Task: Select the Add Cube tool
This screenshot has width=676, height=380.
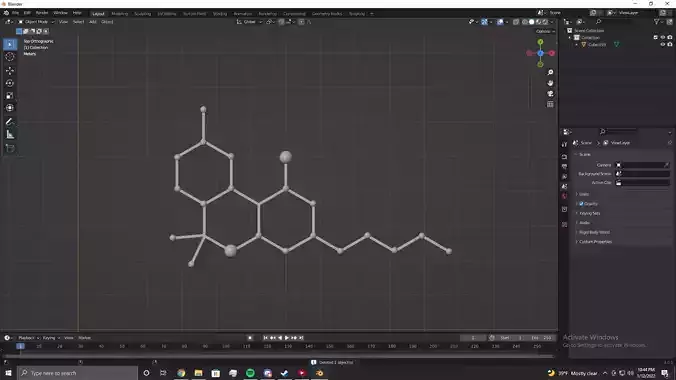Action: [x=10, y=148]
